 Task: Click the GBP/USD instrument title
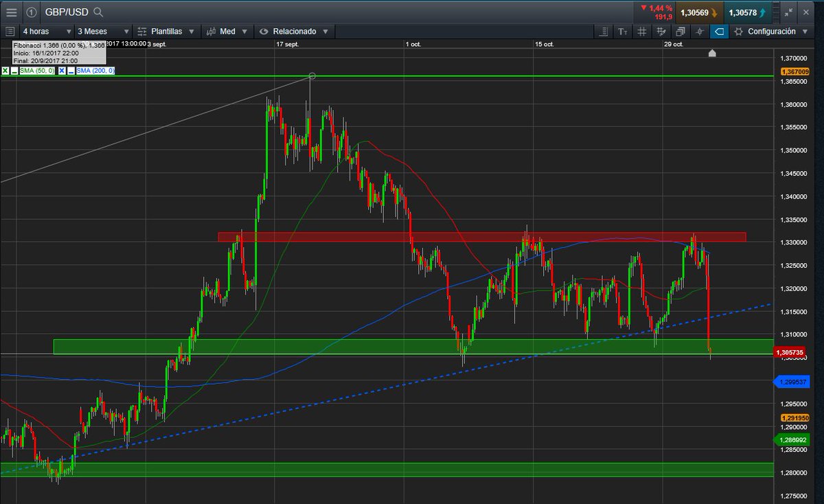click(67, 12)
